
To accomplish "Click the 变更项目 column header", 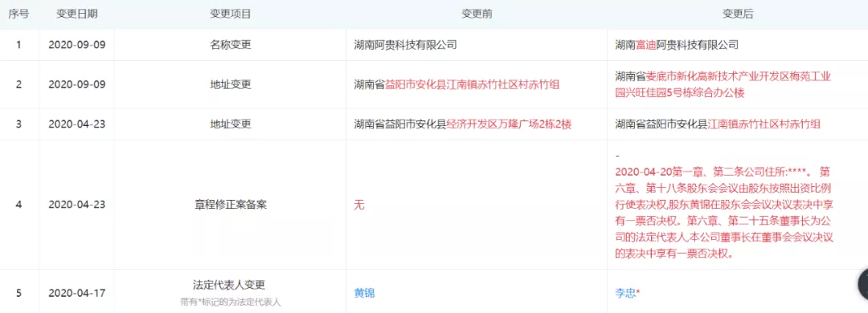I will (x=231, y=14).
